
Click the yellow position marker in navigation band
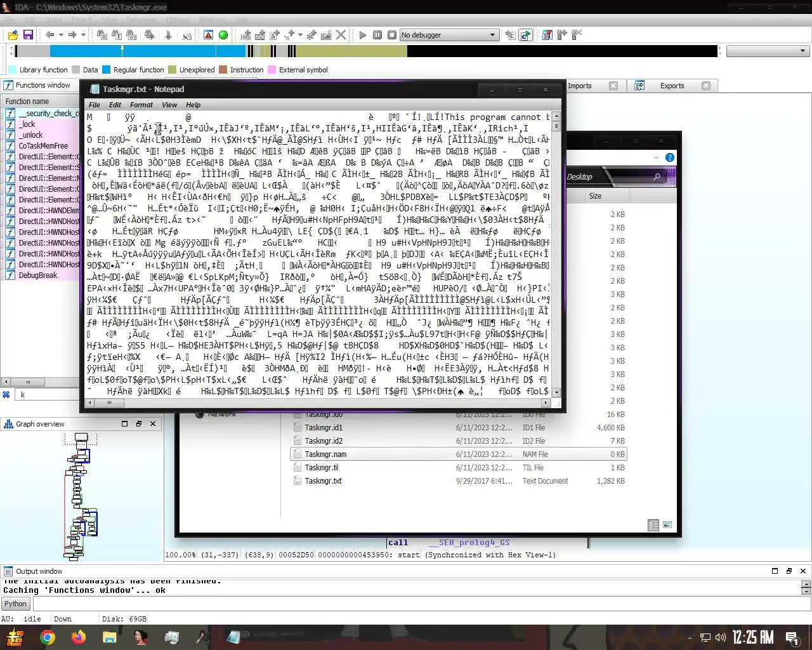[122, 49]
